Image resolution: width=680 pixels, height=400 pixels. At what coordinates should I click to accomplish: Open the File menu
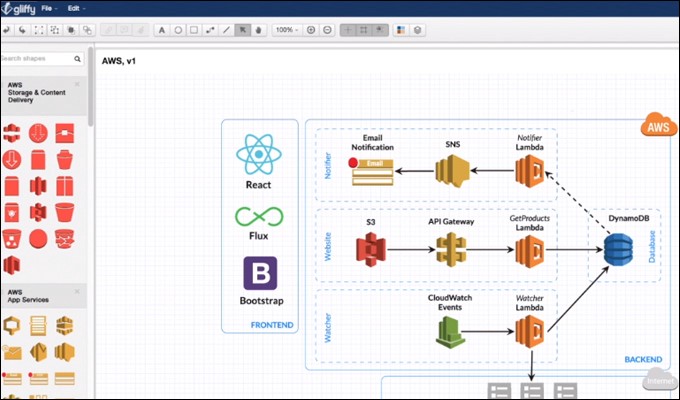[x=49, y=8]
